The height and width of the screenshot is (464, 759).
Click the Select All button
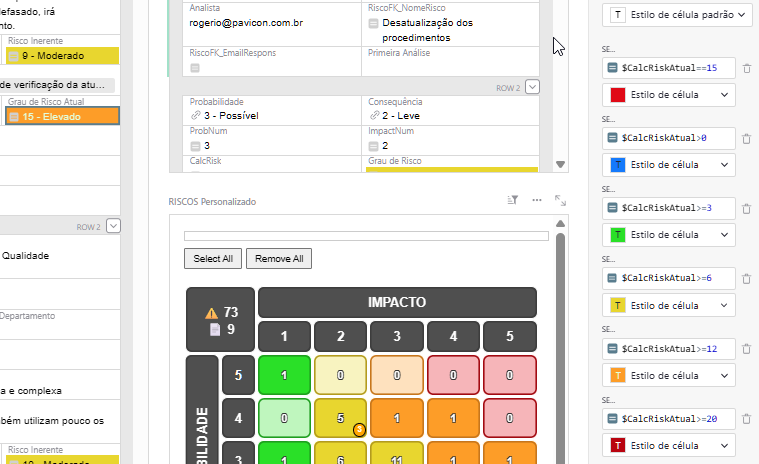point(213,259)
